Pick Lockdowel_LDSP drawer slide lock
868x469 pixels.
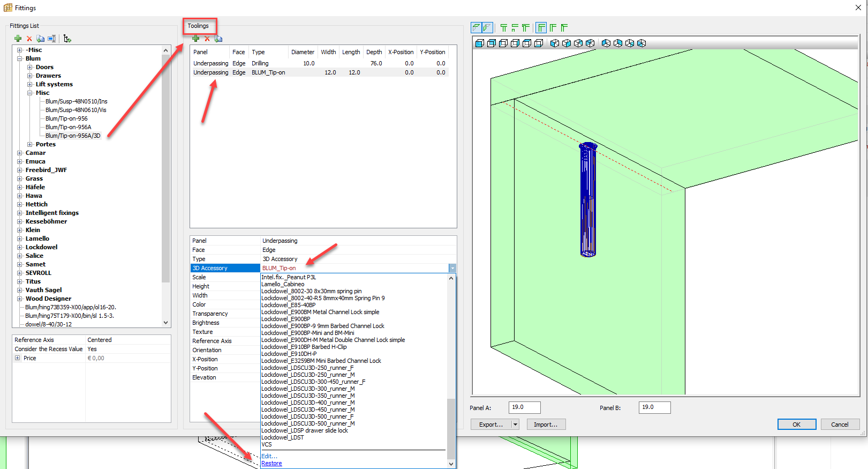coord(305,430)
